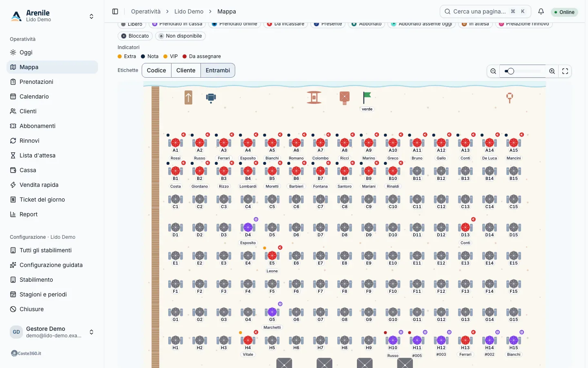
Task: Open Stagioni e periodi settings
Action: (x=52, y=294)
